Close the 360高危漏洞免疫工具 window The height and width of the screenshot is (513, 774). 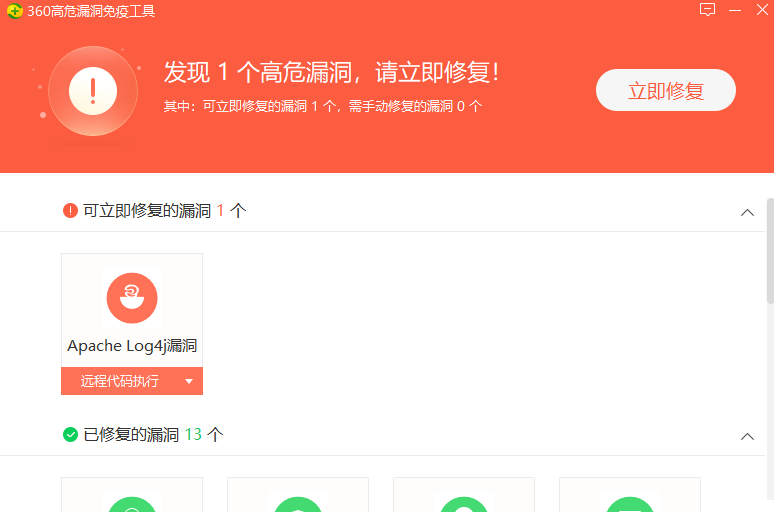coord(762,9)
